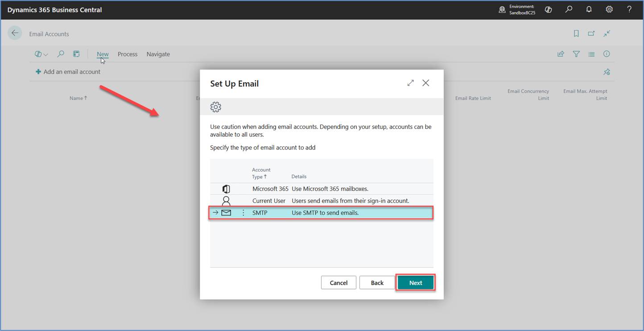This screenshot has height=331, width=644.
Task: Open the help question mark
Action: coord(629,9)
